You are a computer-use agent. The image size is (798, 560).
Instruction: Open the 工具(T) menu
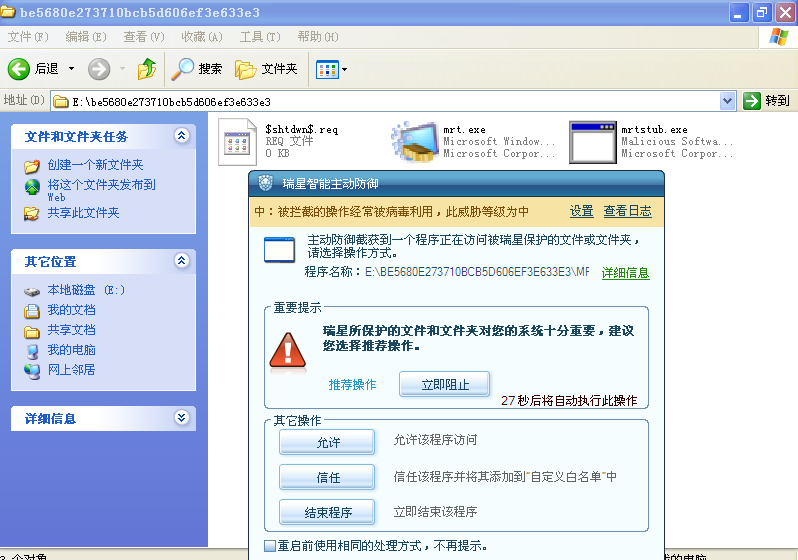click(260, 37)
